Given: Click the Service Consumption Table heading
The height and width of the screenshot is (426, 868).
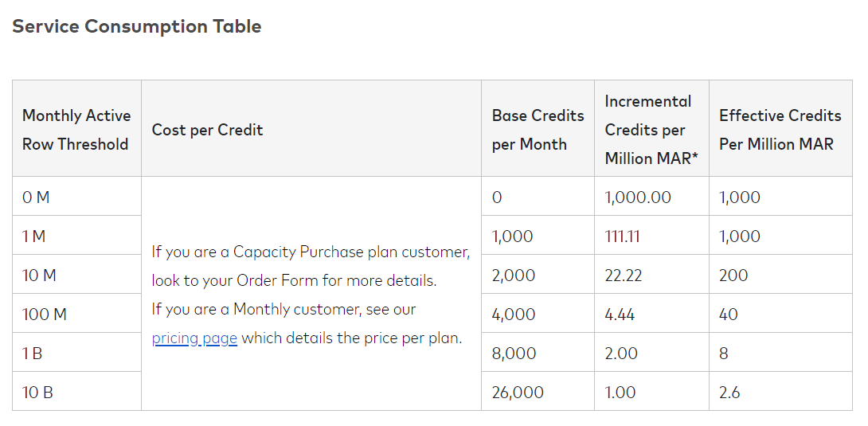Looking at the screenshot, I should tap(137, 26).
